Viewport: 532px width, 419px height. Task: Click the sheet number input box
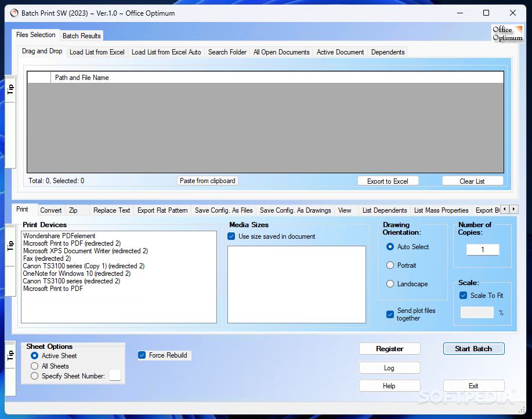click(115, 376)
